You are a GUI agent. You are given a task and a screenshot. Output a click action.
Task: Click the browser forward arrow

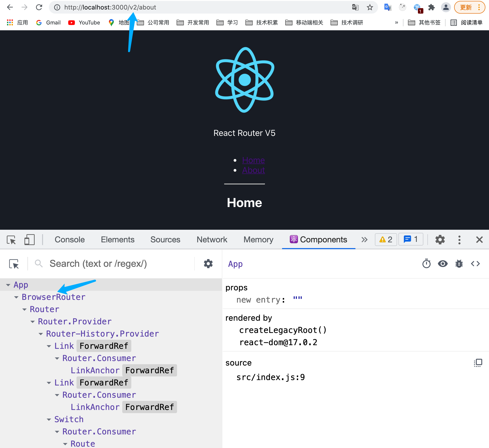point(24,7)
